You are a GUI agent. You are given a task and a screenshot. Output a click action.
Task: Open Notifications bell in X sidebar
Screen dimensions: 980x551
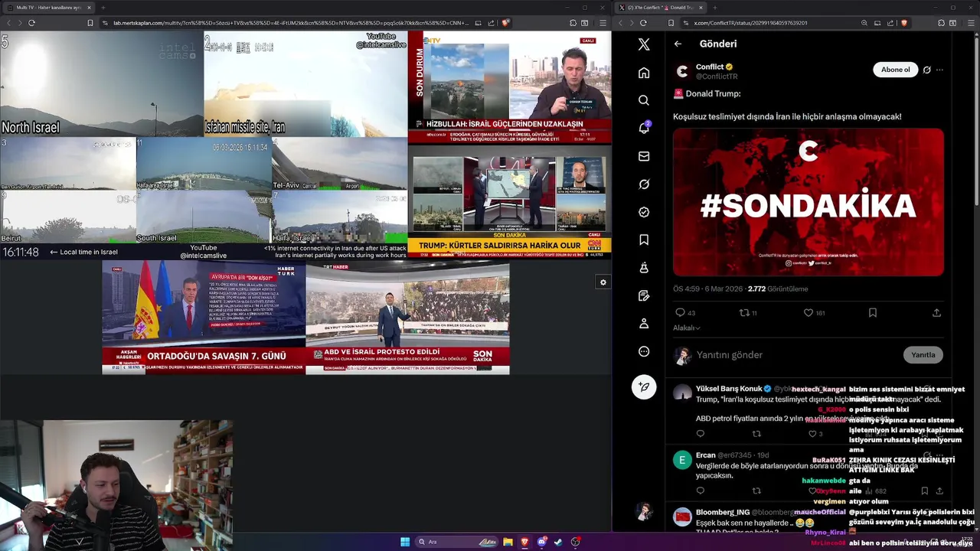coord(644,128)
